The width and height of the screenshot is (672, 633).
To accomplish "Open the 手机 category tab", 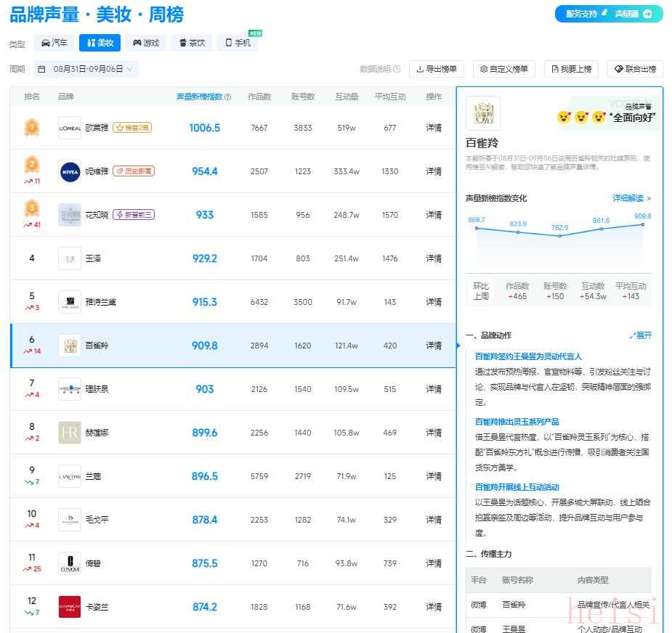I will tap(238, 43).
